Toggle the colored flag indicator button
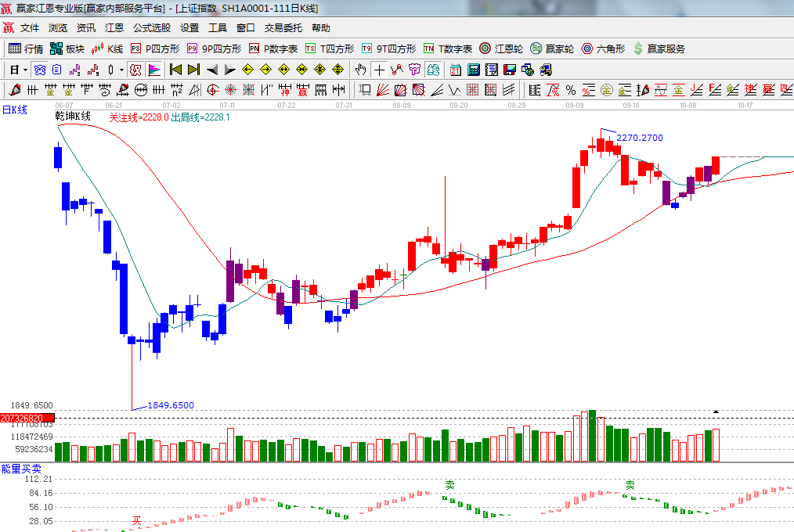Screen dimensions: 794x532 pos(153,69)
